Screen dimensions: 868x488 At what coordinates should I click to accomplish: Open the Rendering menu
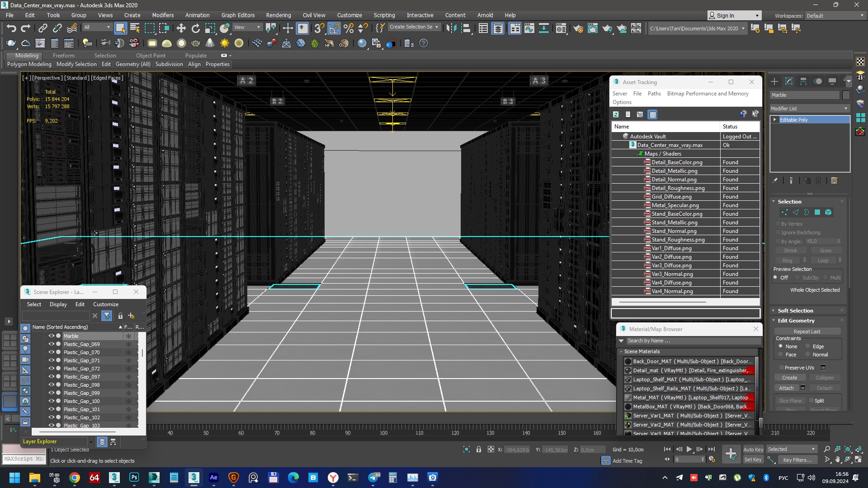[278, 15]
